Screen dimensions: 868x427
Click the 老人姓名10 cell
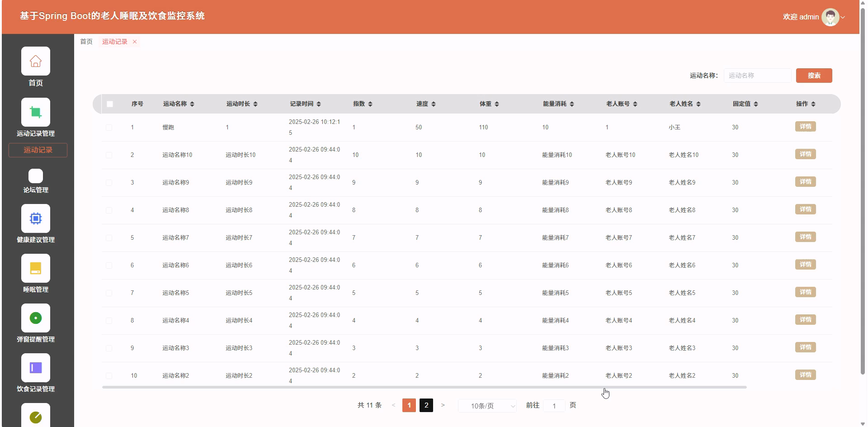(x=684, y=155)
